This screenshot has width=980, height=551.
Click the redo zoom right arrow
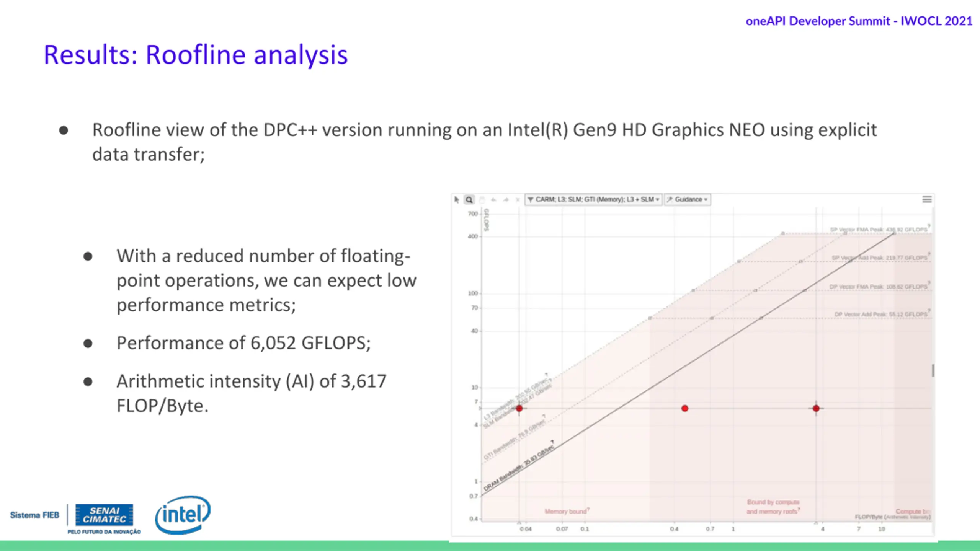point(506,200)
